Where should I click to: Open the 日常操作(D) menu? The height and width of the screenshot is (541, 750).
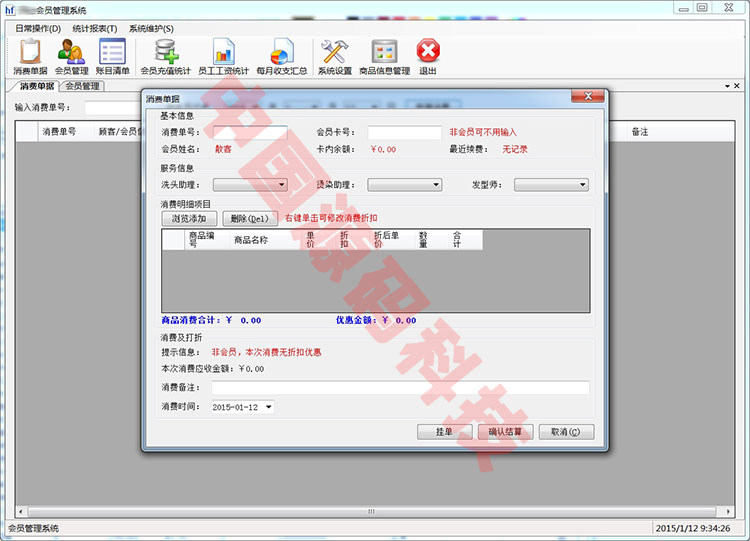38,29
